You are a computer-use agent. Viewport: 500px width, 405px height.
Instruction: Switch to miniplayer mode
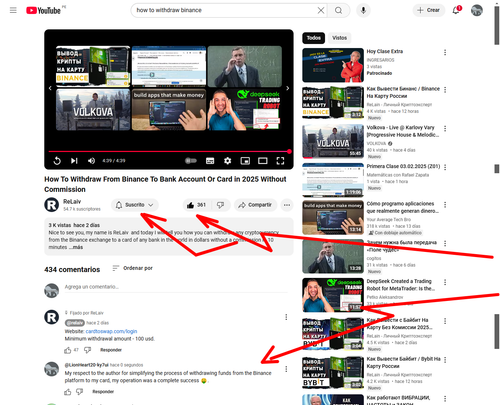pos(245,161)
